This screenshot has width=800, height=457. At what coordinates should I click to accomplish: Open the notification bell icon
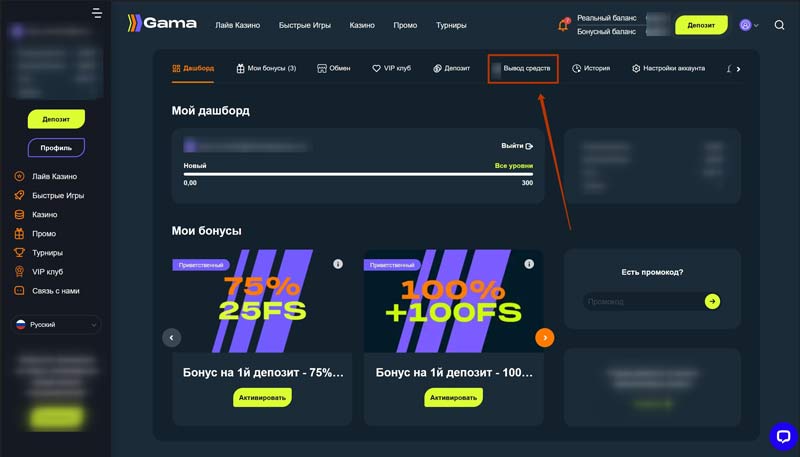[x=563, y=25]
